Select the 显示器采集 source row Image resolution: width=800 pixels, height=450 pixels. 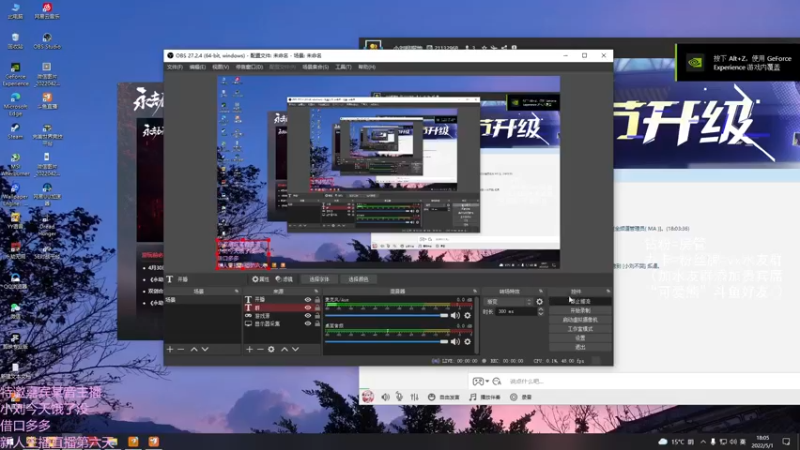[282, 323]
